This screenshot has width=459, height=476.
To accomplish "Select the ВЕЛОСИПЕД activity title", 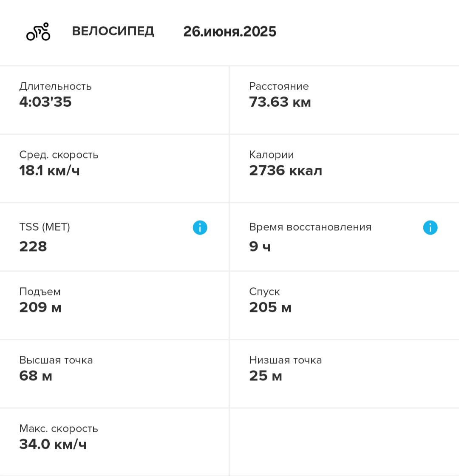I will 113,31.
